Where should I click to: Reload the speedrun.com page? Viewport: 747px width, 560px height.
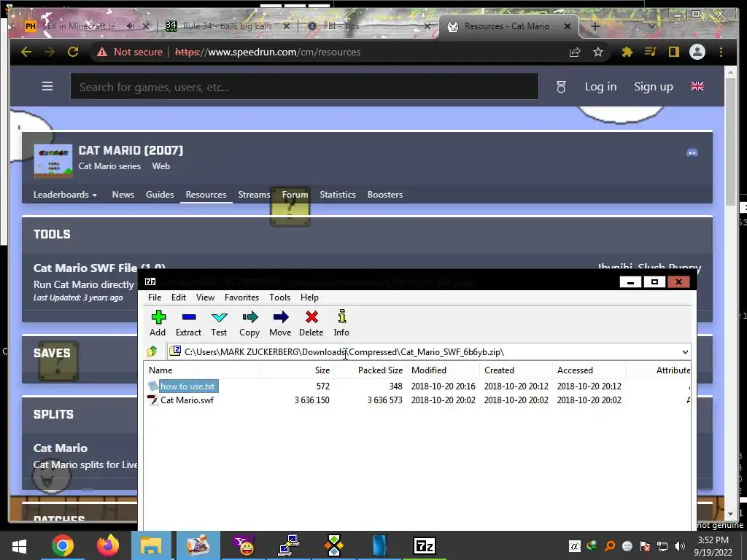73,52
